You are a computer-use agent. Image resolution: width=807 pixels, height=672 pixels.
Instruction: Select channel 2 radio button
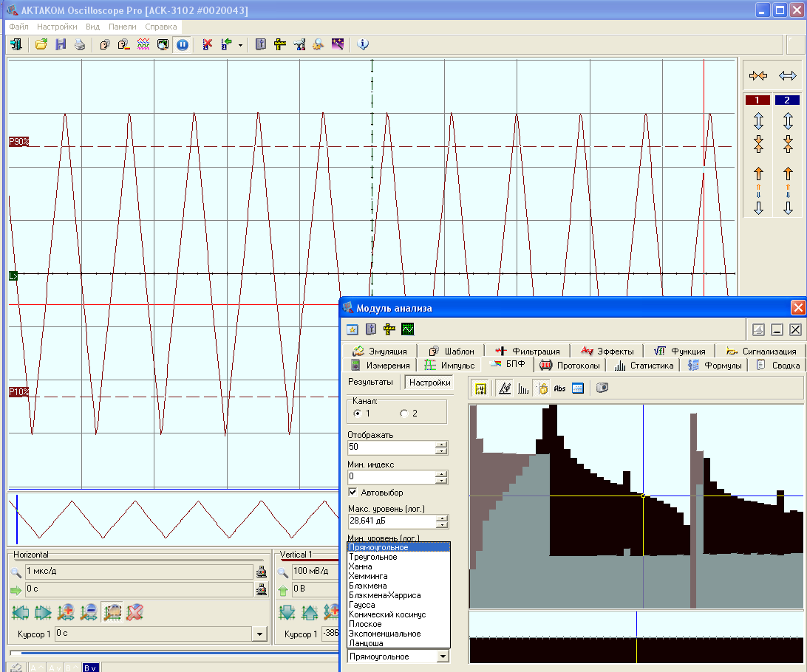click(x=403, y=413)
